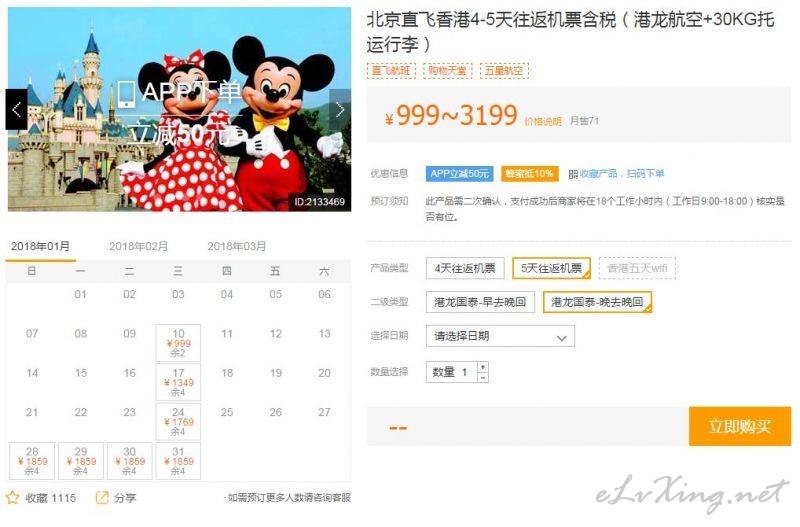Select the 4天往返机票 product type
The image size is (800, 527).
coord(465,268)
